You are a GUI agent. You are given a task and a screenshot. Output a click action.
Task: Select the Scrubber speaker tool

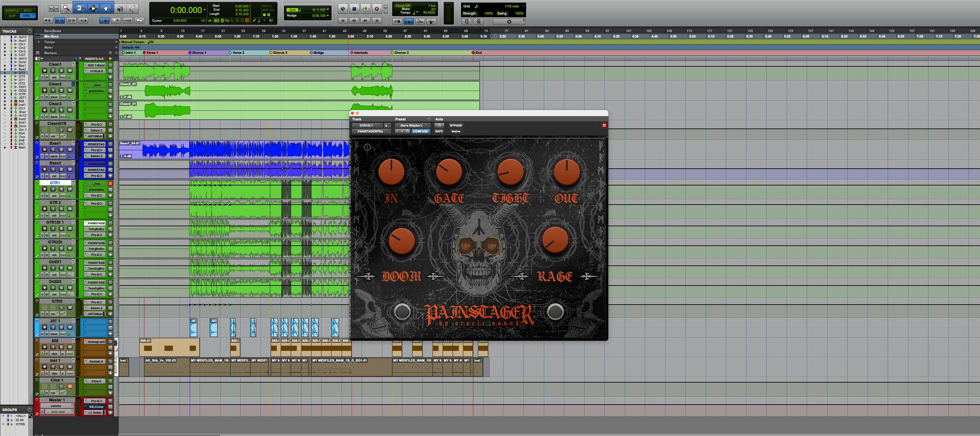click(120, 8)
